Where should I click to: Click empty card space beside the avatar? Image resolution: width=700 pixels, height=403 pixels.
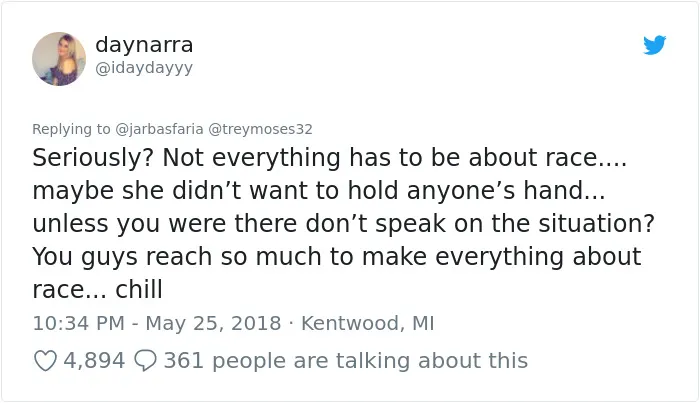coord(402,67)
